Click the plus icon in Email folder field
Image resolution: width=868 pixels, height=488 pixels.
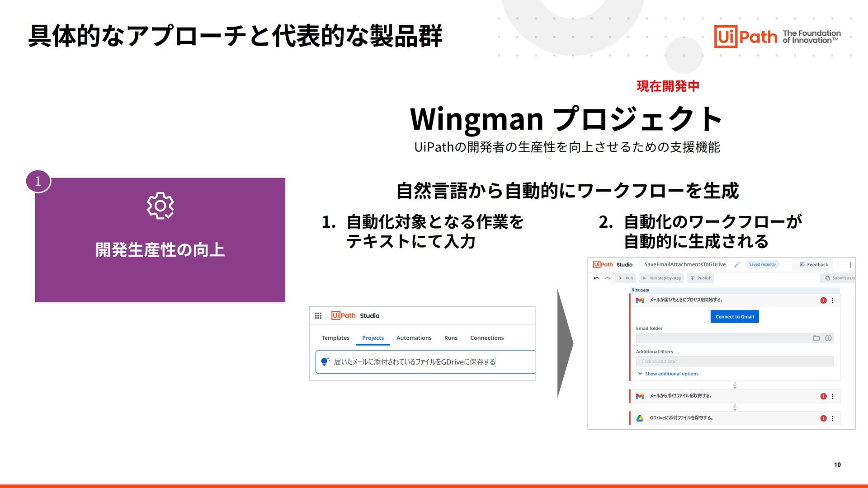828,338
